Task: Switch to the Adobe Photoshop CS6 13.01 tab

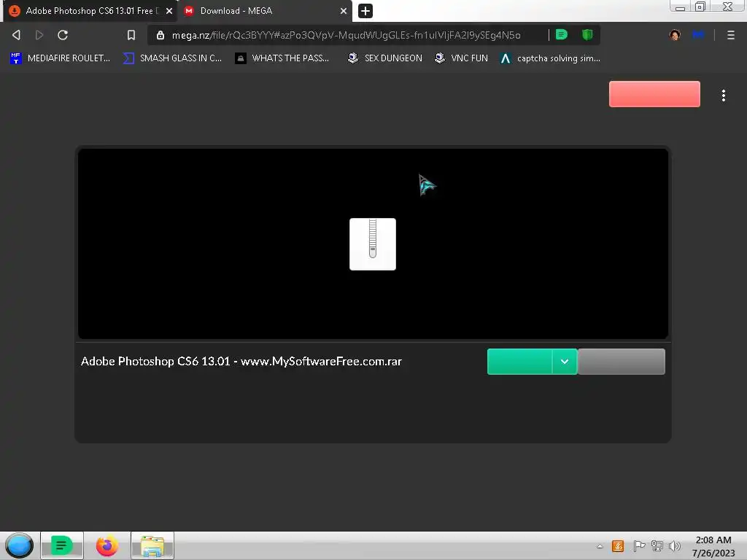Action: [x=90, y=10]
